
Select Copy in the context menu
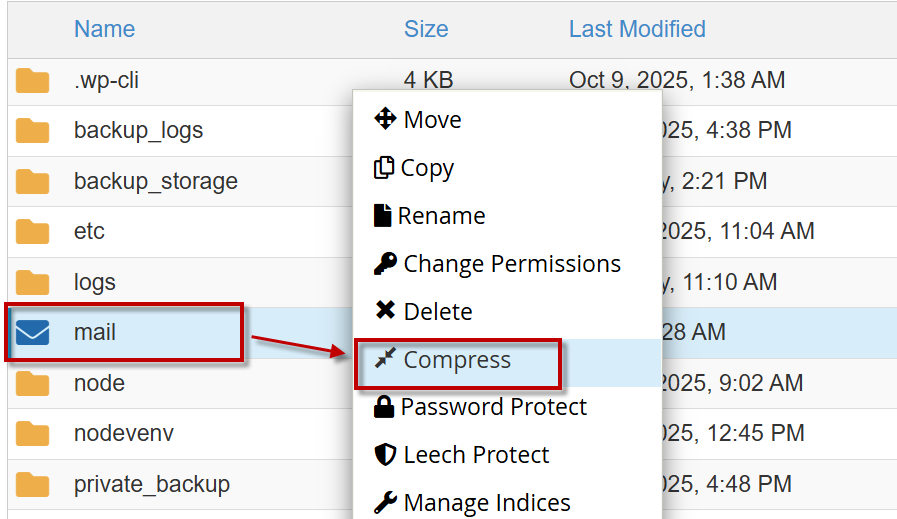427,168
